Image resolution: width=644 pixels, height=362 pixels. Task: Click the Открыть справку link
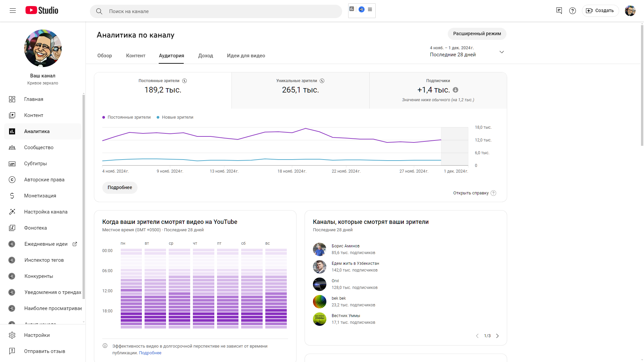tap(474, 193)
